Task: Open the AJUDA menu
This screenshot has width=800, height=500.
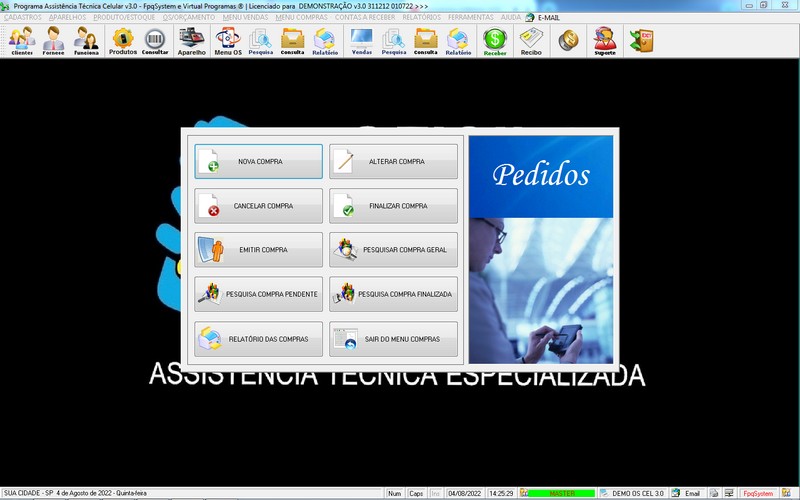Action: pos(510,17)
